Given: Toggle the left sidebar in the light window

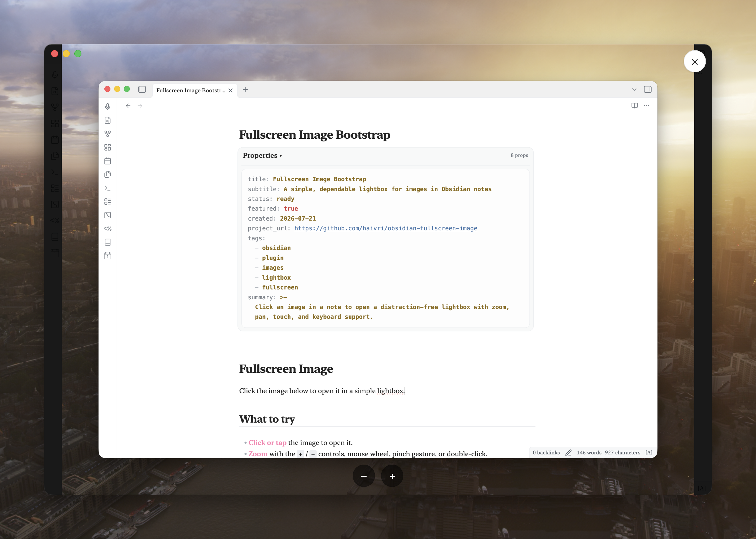Looking at the screenshot, I should tap(142, 89).
